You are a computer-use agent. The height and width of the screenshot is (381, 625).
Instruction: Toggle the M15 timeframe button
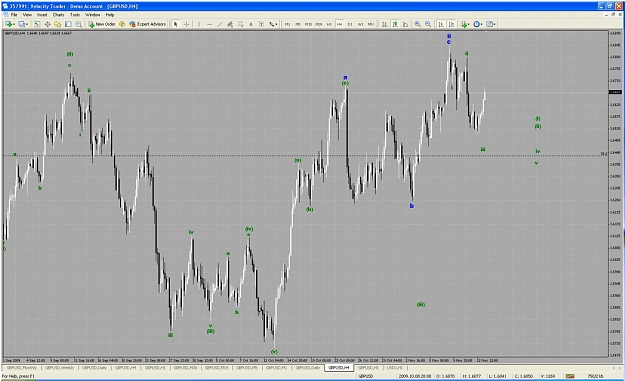point(308,24)
